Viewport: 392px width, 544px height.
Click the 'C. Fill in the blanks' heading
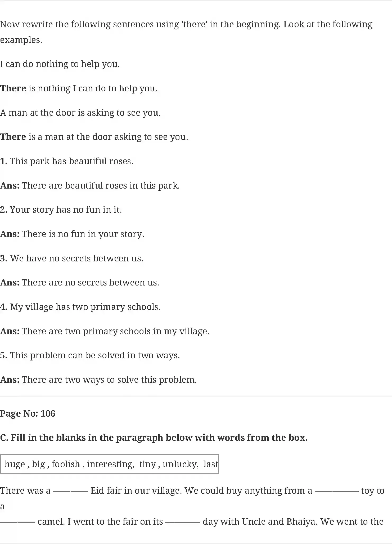tap(154, 438)
